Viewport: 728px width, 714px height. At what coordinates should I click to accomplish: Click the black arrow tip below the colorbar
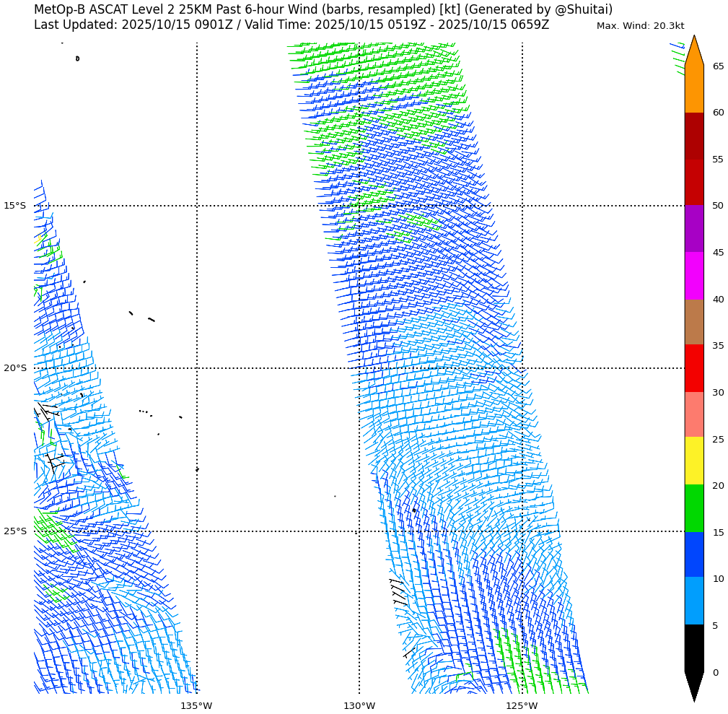pyautogui.click(x=693, y=686)
